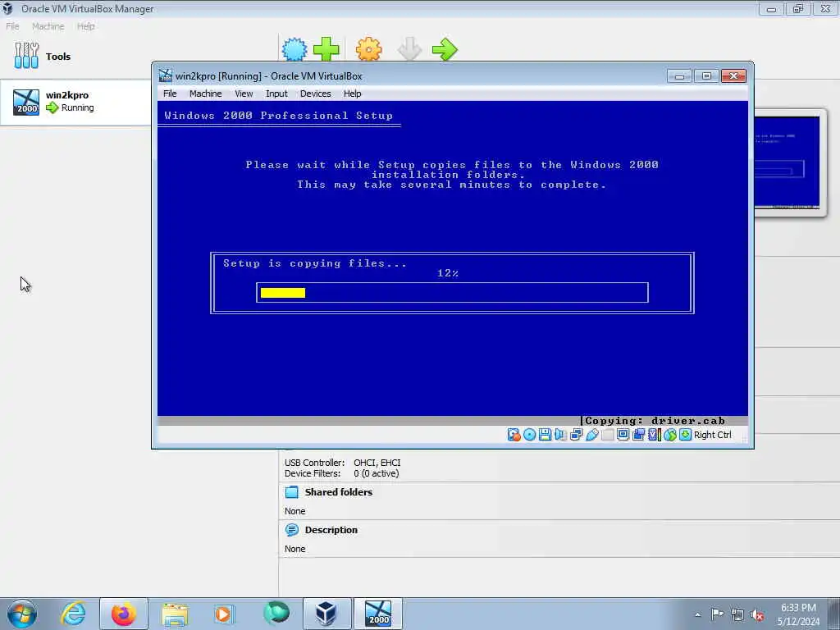Switch to VirtualBox Manager taskbar button
Viewport: 840px width, 630px height.
click(326, 614)
